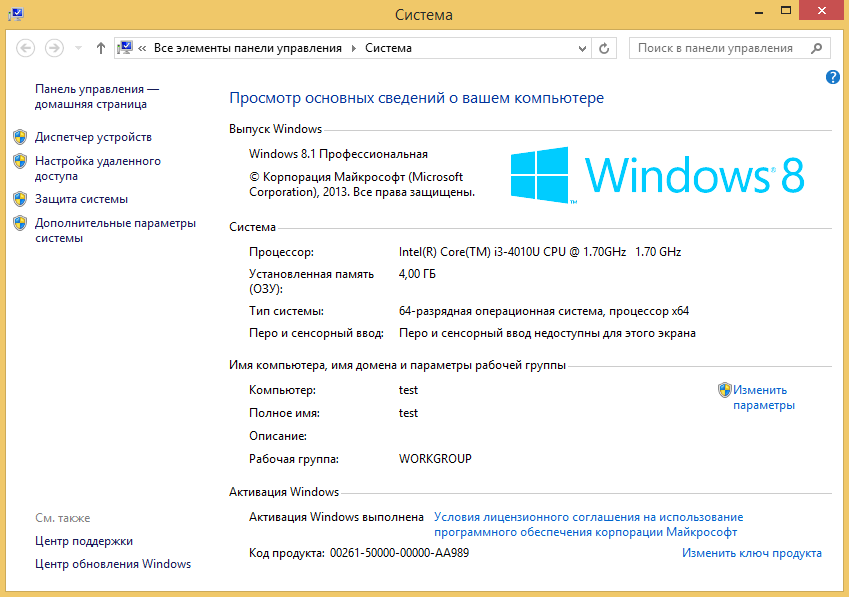Focus the Поиск в панели управления field

(729, 48)
